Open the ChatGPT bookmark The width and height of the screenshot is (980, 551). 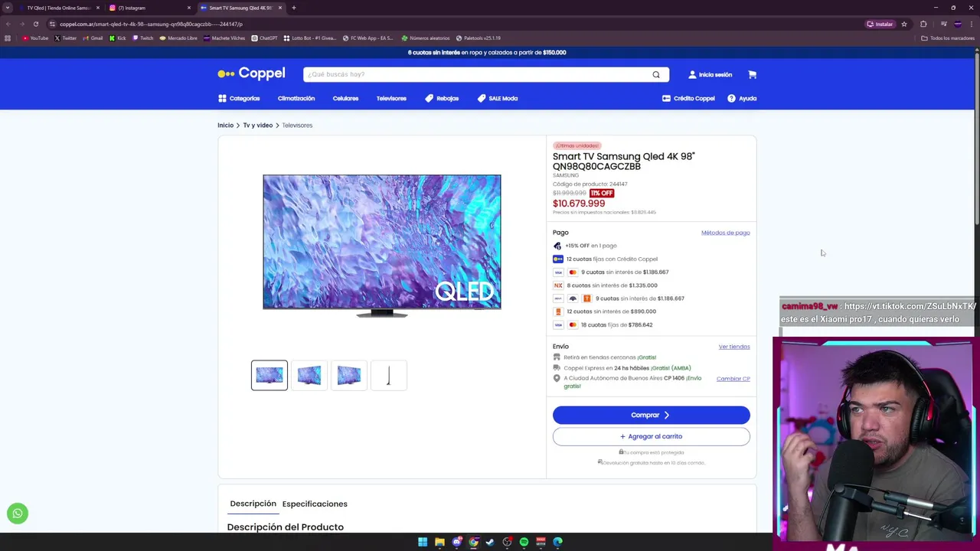point(265,37)
